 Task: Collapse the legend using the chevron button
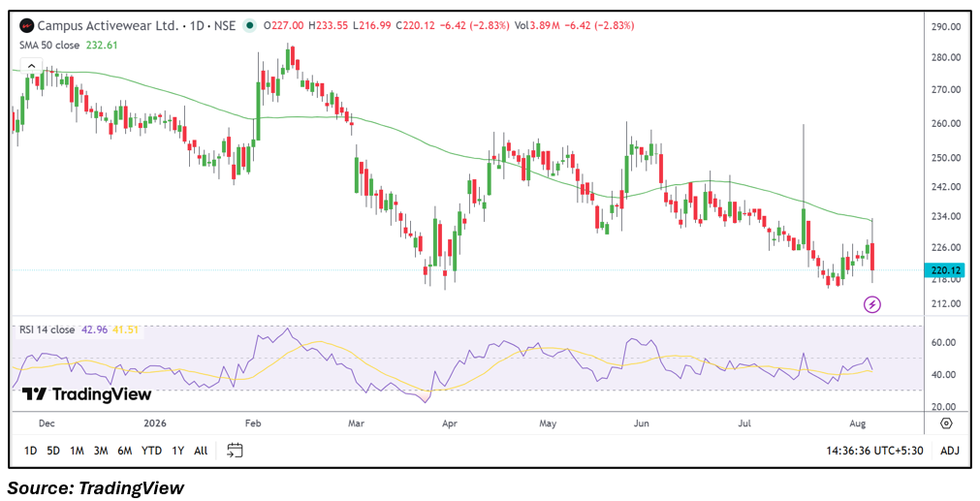(31, 65)
